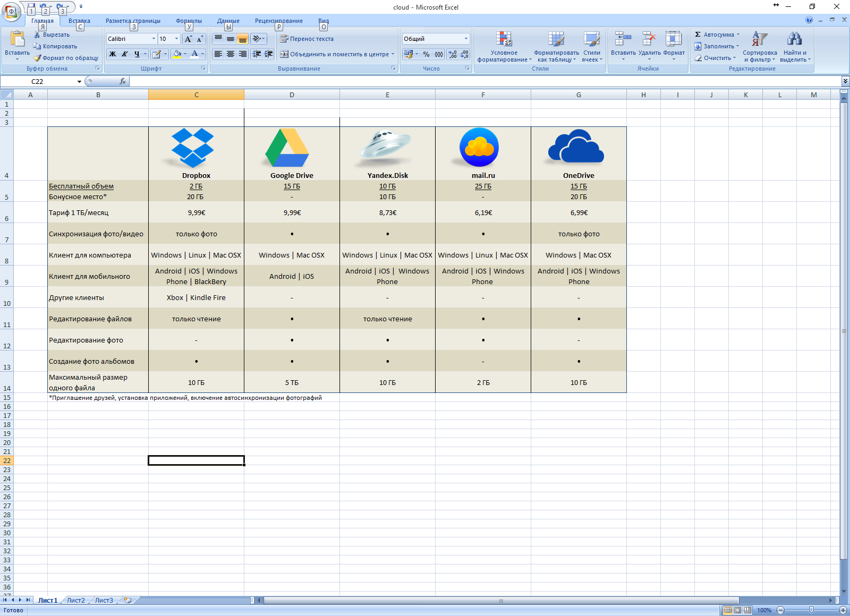Image resolution: width=850 pixels, height=616 pixels.
Task: Click Сортировка и фильтр icon
Action: (760, 39)
